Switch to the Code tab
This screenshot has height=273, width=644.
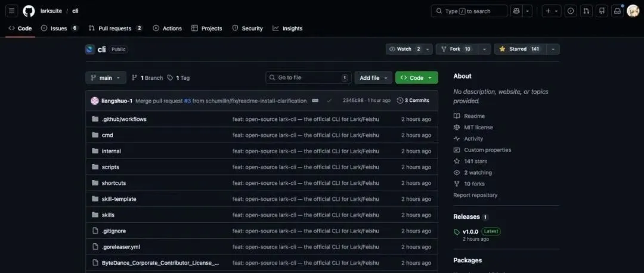[x=20, y=29]
